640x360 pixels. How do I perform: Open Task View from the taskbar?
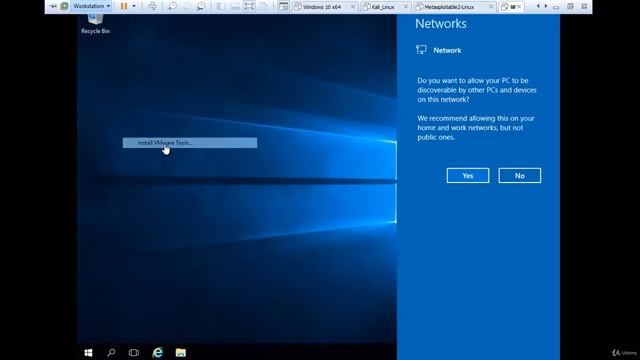[134, 353]
